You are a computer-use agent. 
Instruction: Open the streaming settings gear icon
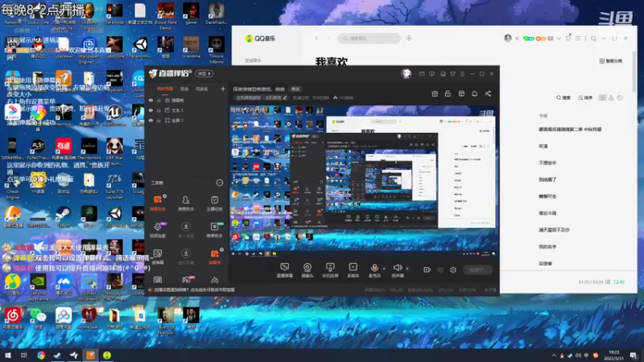click(453, 270)
